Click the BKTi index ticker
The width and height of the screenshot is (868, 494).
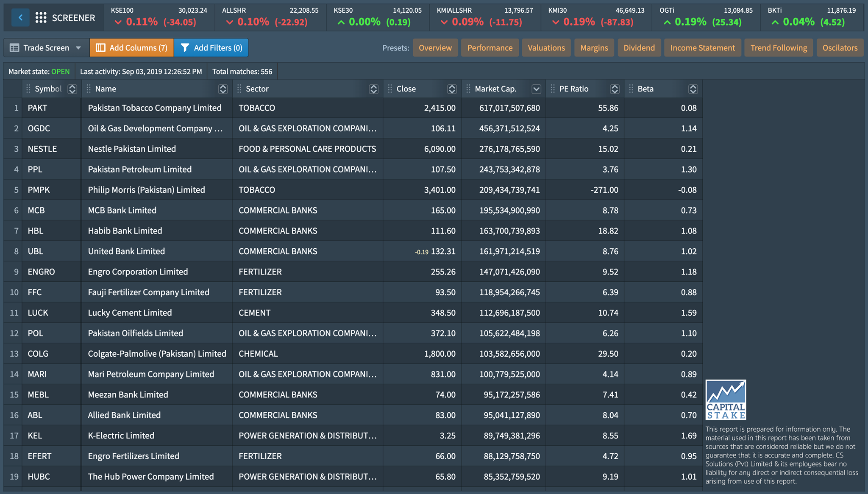pos(812,17)
